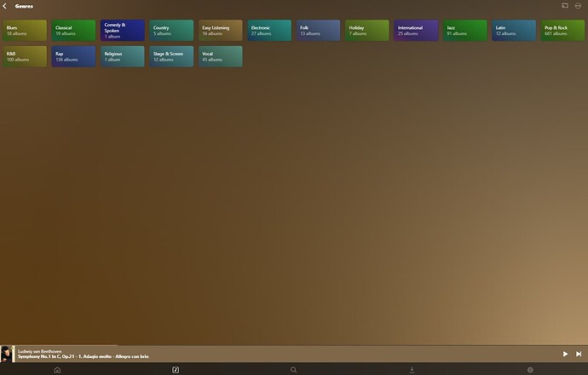Screen dimensions: 588x375
Task: Open the downloads tab icon
Action: point(412,370)
